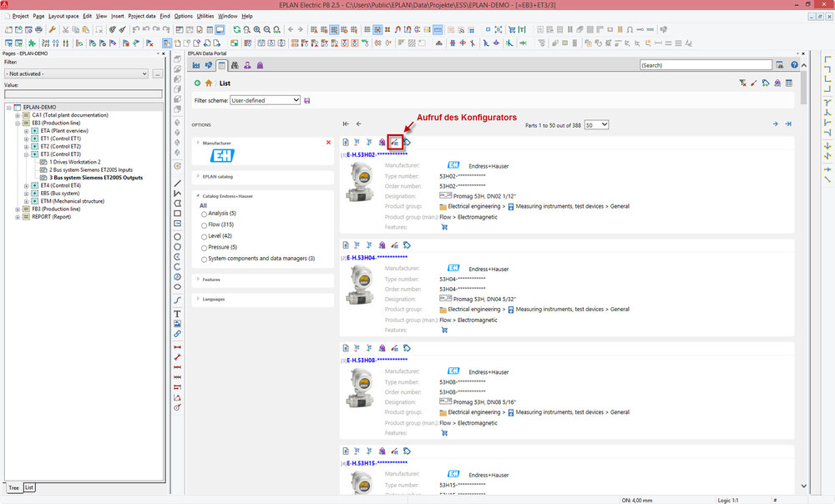Select the Flow (315) radio button
Screen dimensions: 835x504
click(204, 225)
